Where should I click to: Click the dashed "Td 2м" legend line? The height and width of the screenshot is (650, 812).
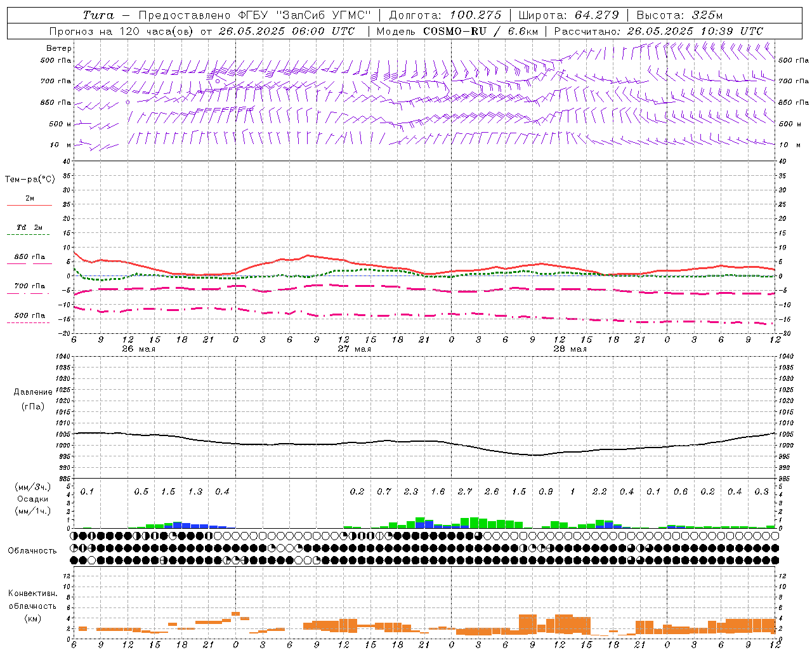point(29,235)
